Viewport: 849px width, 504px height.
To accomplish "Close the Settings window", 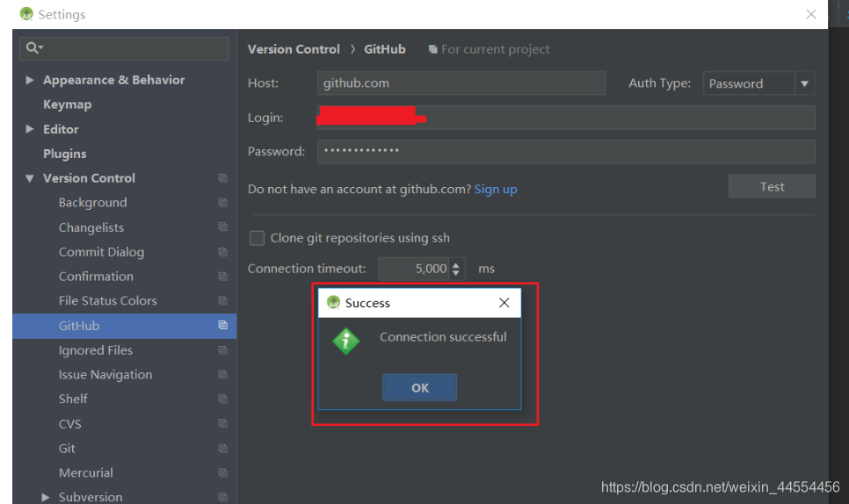I will tap(810, 14).
